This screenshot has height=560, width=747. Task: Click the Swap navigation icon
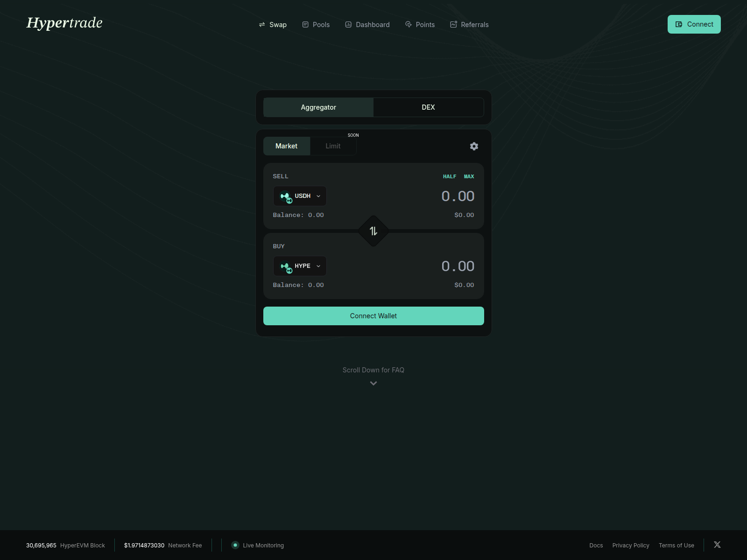tap(261, 24)
